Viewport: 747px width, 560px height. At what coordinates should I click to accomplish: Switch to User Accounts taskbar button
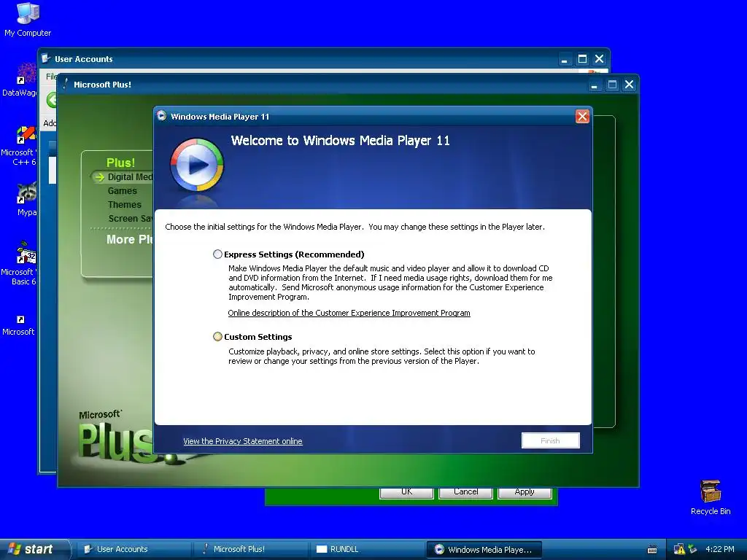(x=133, y=550)
